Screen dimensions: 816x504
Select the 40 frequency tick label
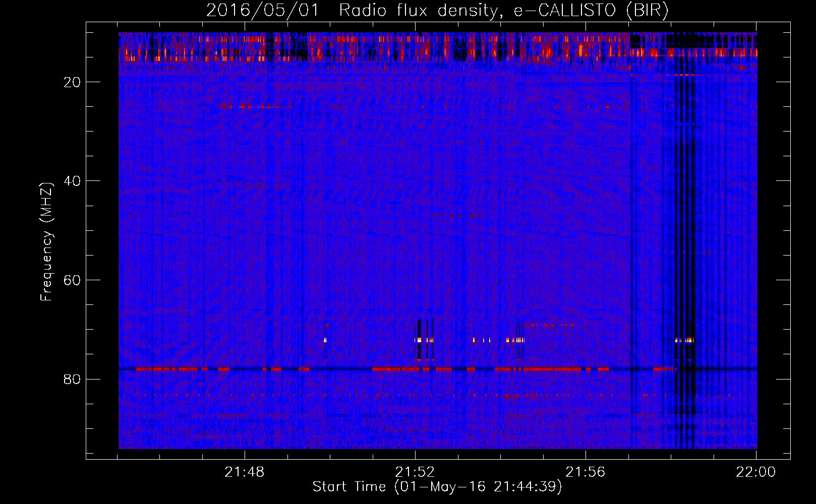point(73,181)
